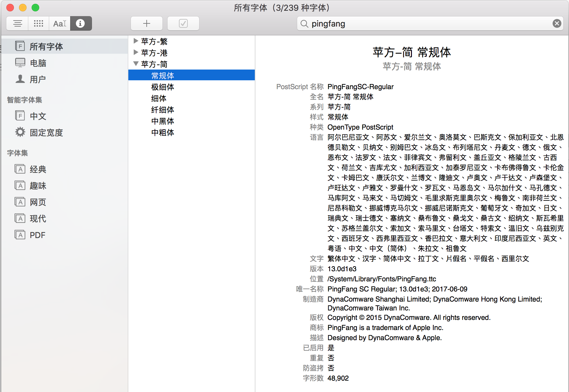
Task: Open 所有字体 in the sidebar
Action: [64, 46]
